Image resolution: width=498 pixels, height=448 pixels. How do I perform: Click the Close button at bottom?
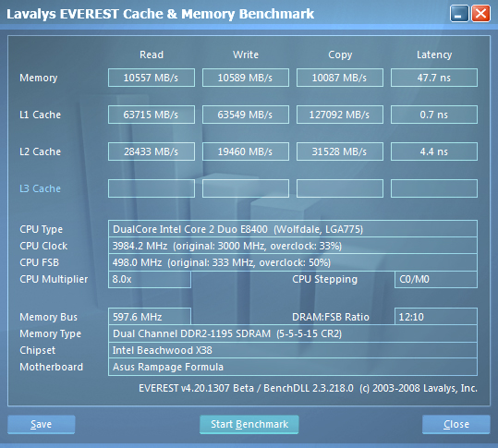point(456,424)
